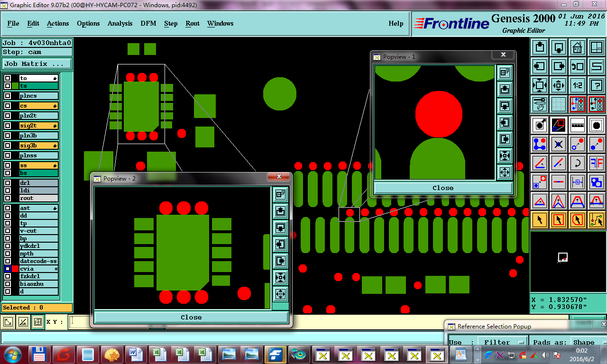Open the Rout menu
607x364 pixels.
(x=193, y=23)
